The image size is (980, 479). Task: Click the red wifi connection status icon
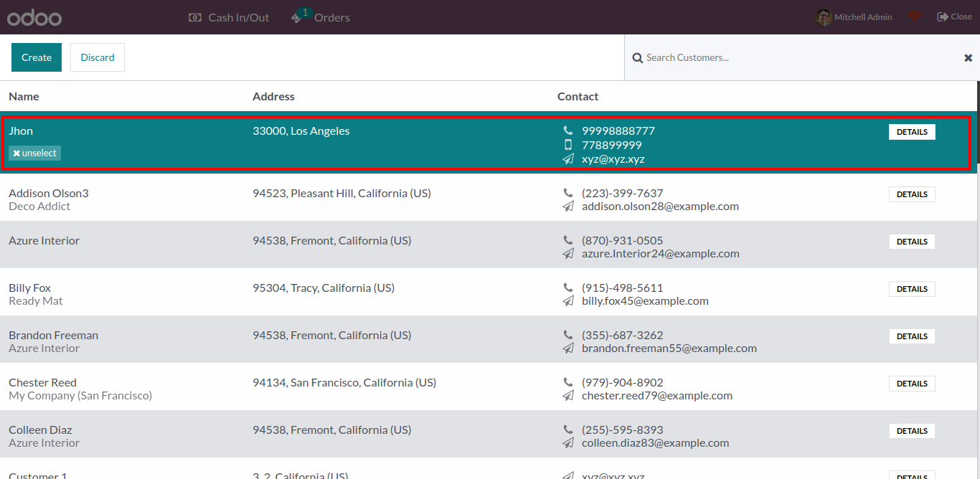(915, 16)
